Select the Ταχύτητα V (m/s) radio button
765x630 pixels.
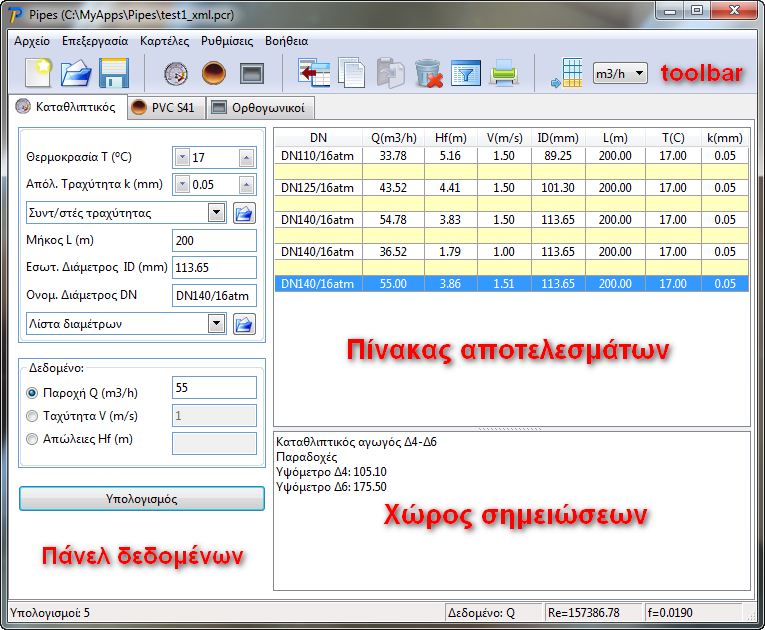[x=32, y=416]
